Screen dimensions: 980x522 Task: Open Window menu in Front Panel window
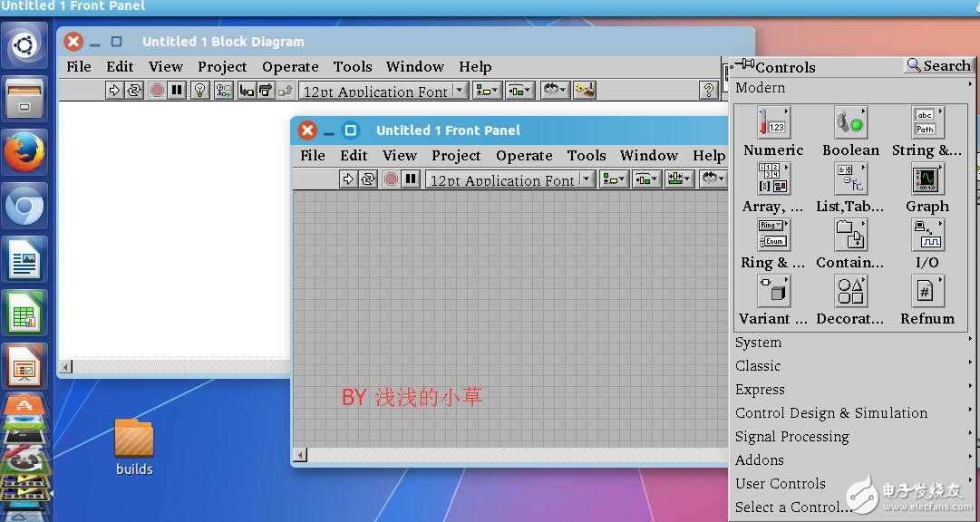(649, 155)
